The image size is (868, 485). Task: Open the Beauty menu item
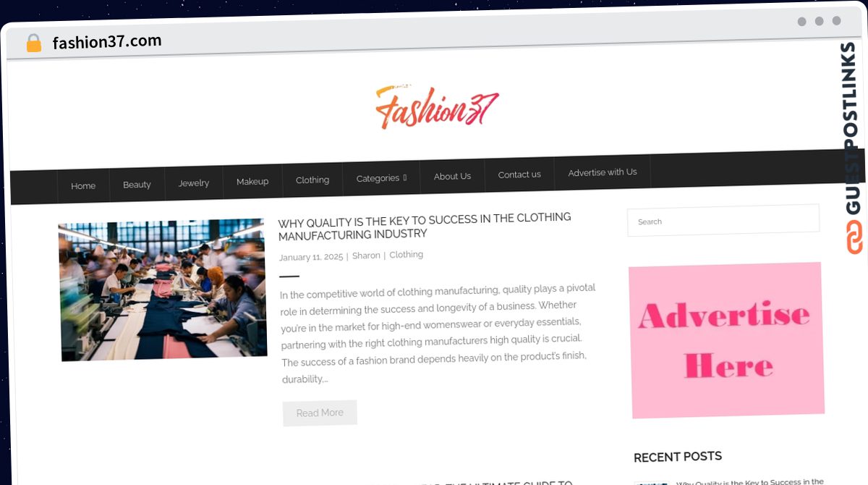click(137, 185)
